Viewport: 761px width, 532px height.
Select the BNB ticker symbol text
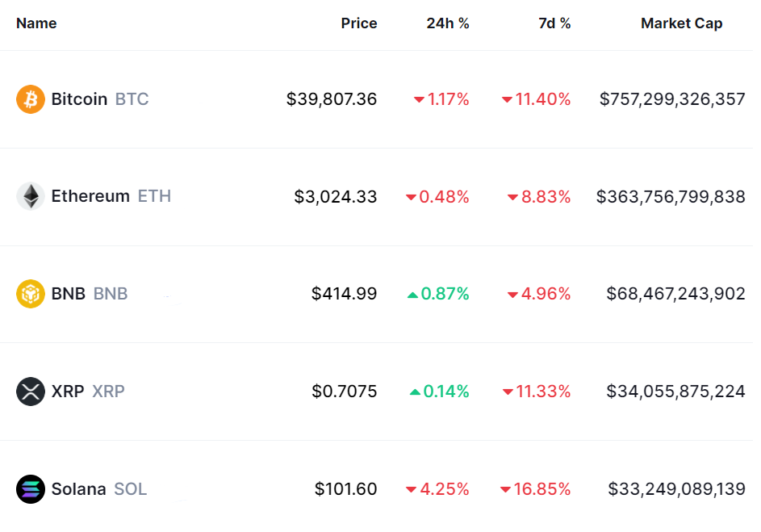pyautogui.click(x=111, y=294)
